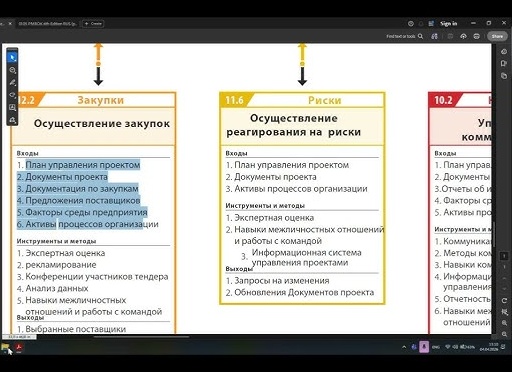The width and height of the screenshot is (512, 372).
Task: Click the Create button
Action: [93, 23]
